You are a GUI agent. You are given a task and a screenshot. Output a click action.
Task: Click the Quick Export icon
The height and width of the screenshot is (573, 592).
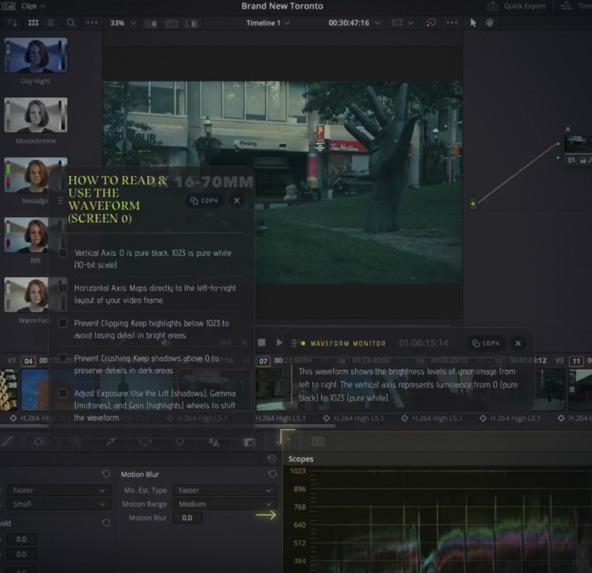(492, 6)
